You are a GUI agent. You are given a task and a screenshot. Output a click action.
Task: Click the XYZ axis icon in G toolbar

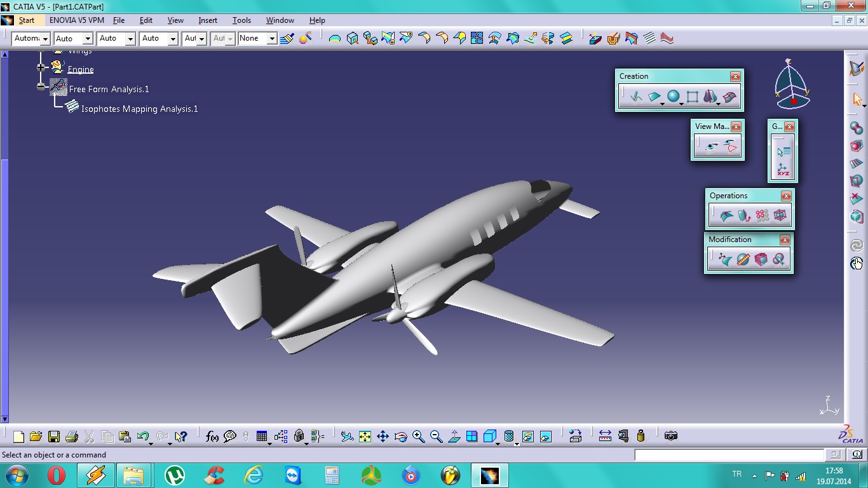point(783,170)
